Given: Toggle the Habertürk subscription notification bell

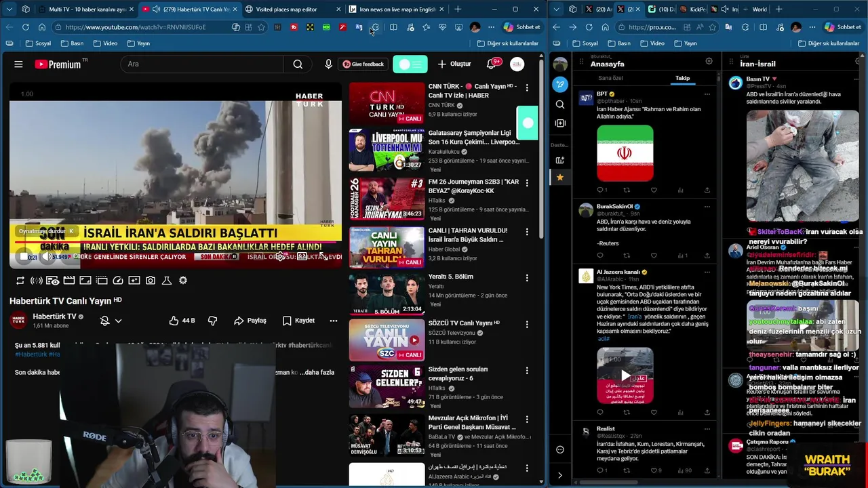Looking at the screenshot, I should (104, 321).
